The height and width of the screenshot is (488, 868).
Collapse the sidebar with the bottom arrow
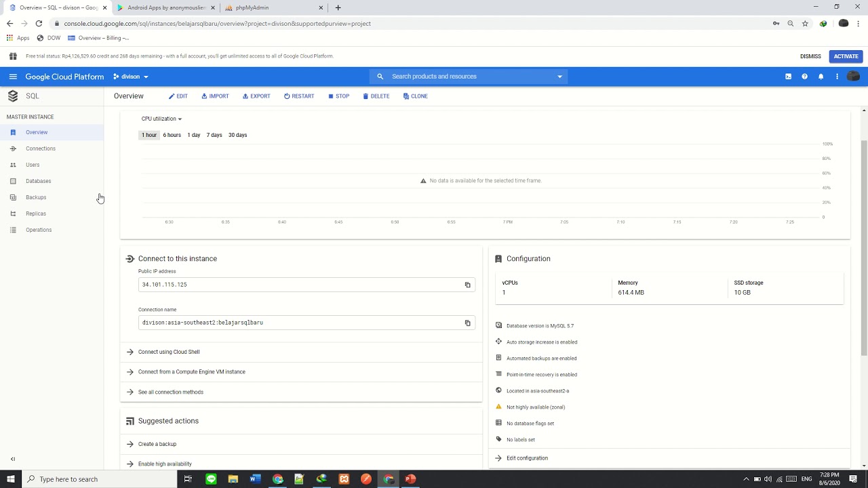(x=12, y=459)
